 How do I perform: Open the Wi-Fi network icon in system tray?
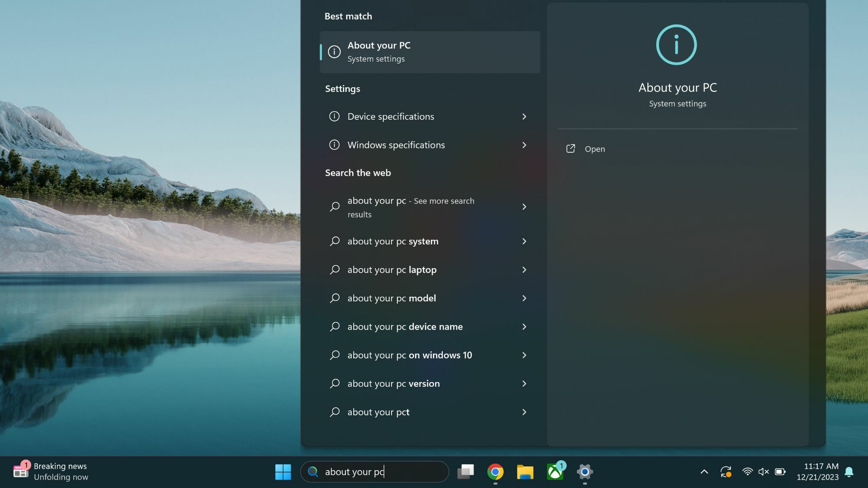coord(747,472)
